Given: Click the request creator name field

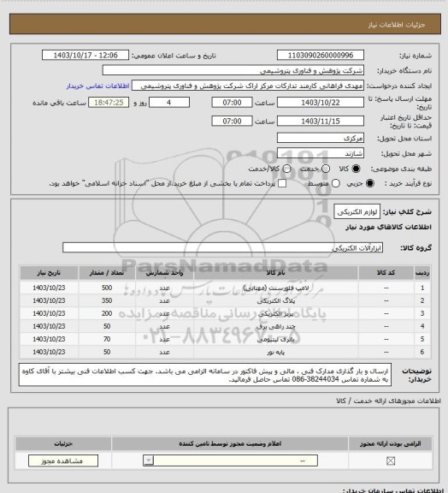Looking at the screenshot, I should (248, 86).
